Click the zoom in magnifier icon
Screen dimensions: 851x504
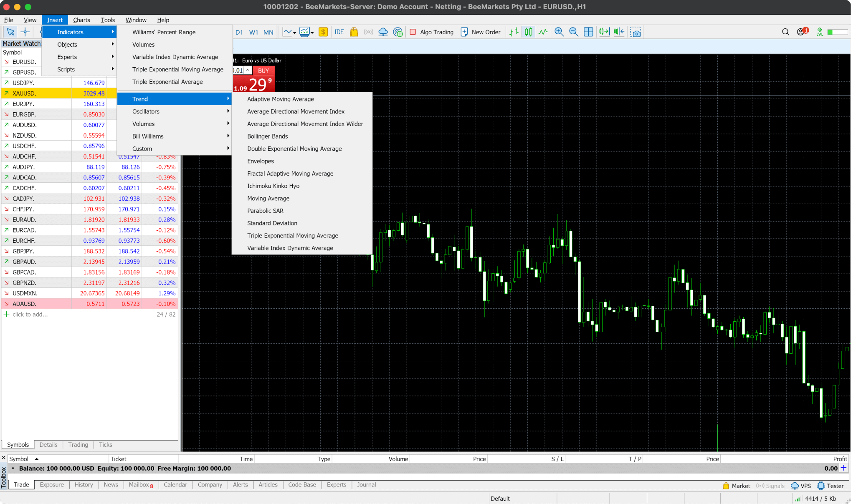click(559, 32)
